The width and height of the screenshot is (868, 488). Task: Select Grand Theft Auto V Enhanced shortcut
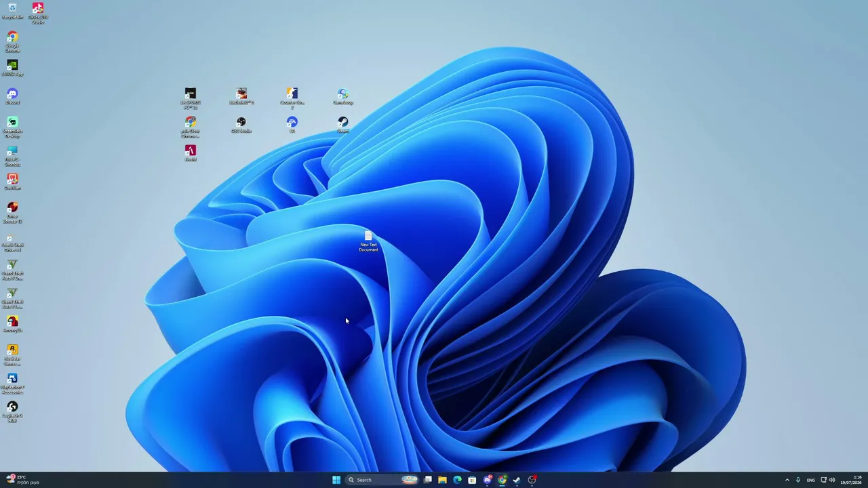(x=12, y=269)
